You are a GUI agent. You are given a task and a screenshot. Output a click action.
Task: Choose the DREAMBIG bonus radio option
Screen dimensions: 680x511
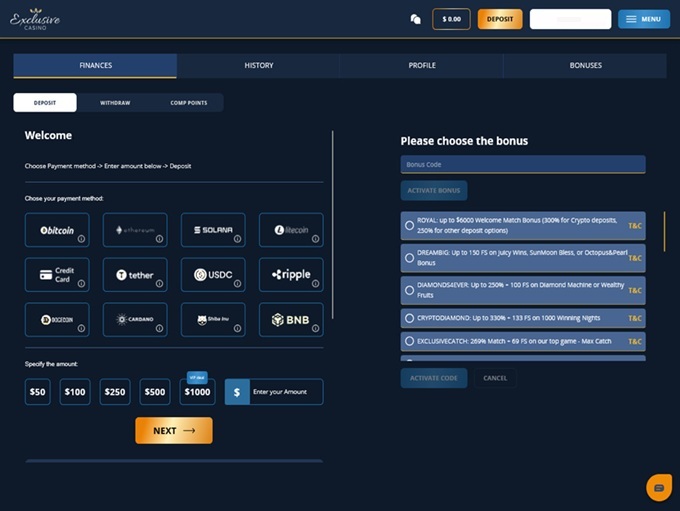410,258
